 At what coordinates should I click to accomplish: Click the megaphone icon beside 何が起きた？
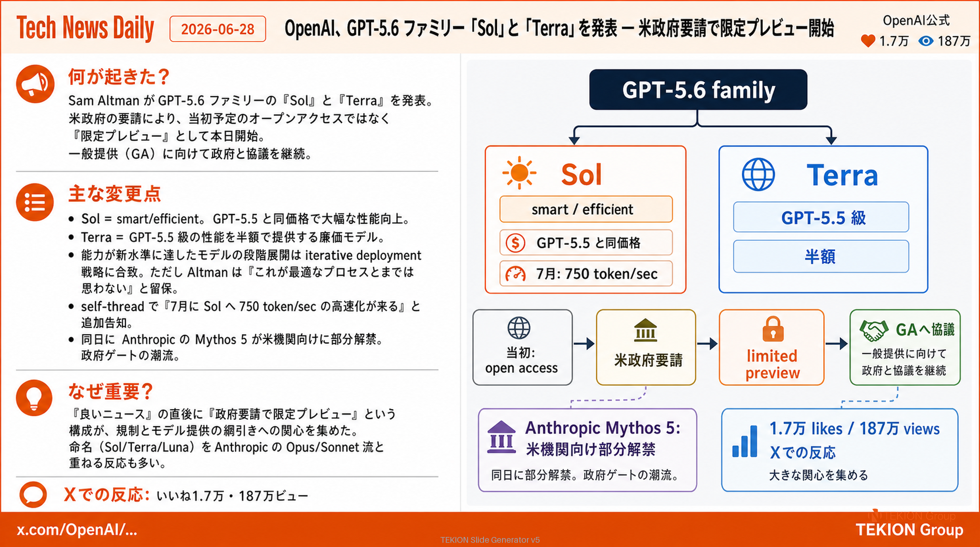[35, 84]
